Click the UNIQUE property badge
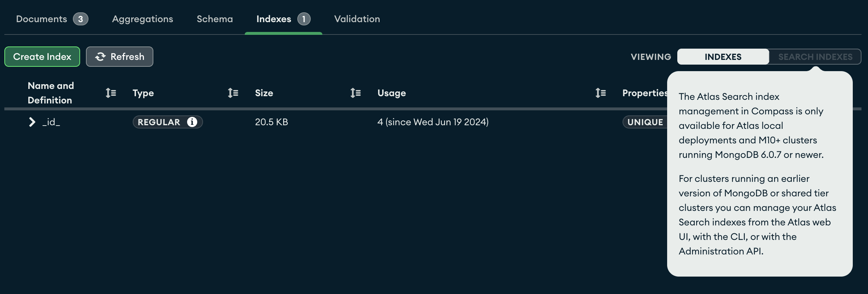This screenshot has height=294, width=868. coord(645,122)
